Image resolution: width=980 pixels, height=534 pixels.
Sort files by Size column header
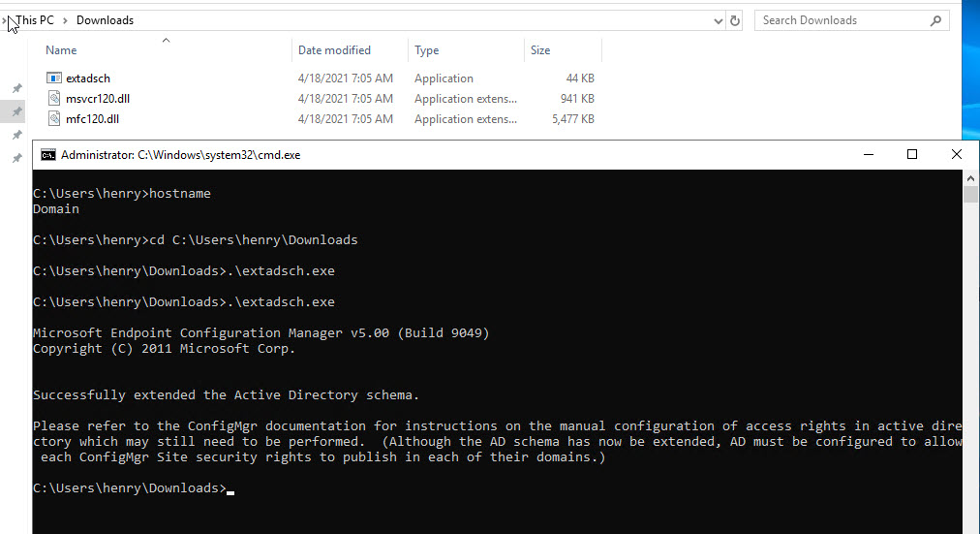click(540, 50)
